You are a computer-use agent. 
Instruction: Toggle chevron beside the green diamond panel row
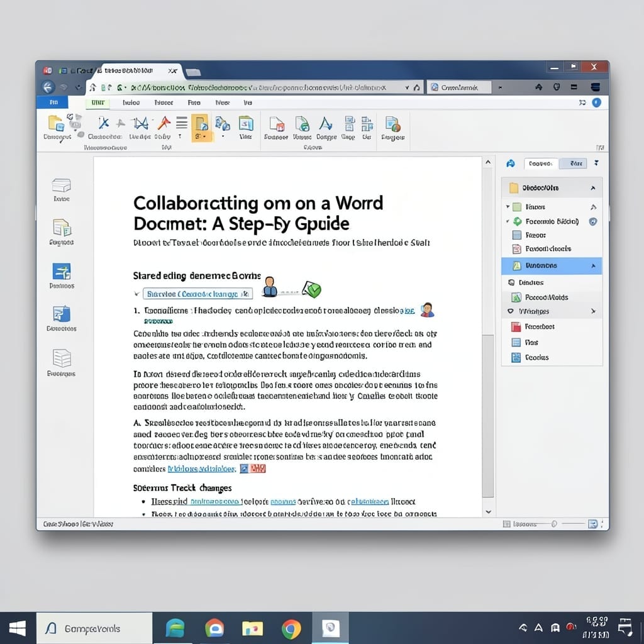[508, 221]
